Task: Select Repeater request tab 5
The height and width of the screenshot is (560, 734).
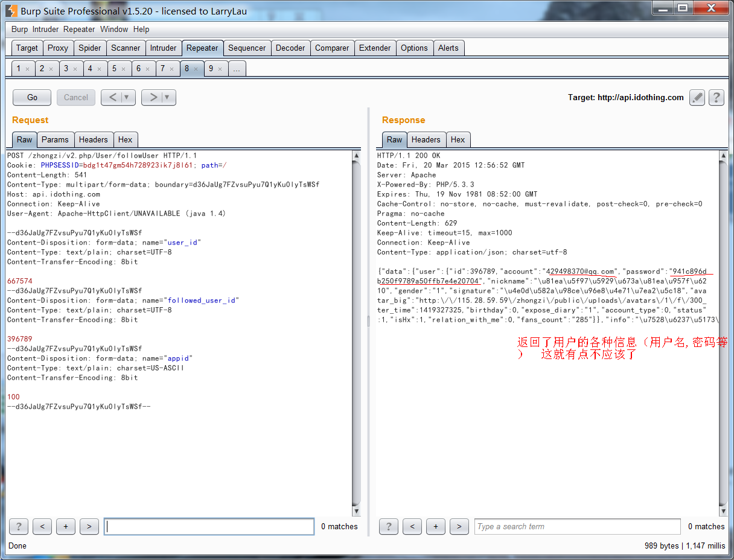Action: click(x=115, y=69)
